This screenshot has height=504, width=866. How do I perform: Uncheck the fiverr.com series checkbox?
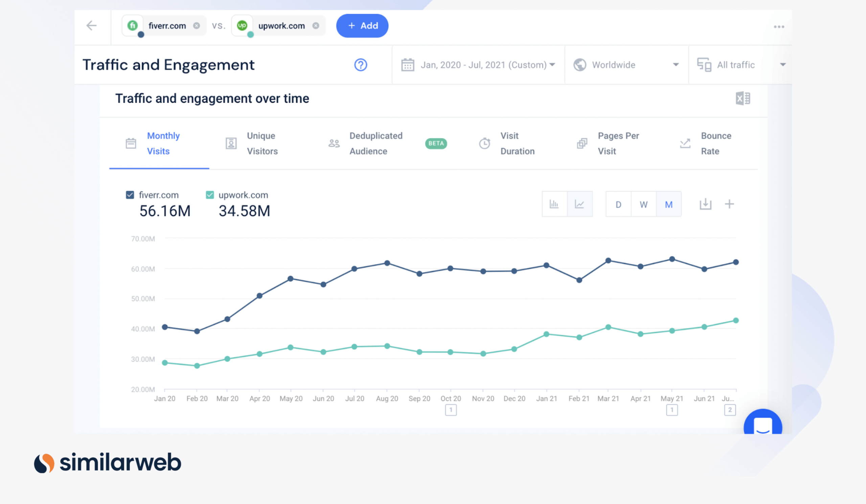pos(130,195)
